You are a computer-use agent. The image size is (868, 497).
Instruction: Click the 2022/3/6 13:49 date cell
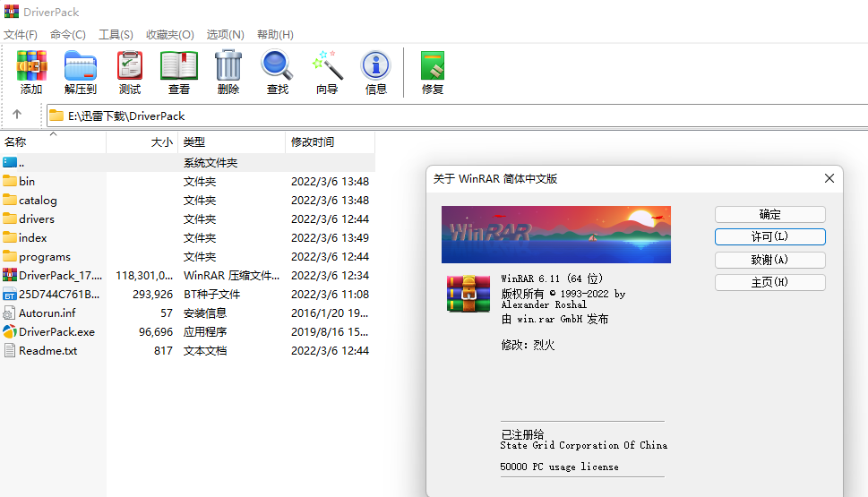(x=330, y=238)
